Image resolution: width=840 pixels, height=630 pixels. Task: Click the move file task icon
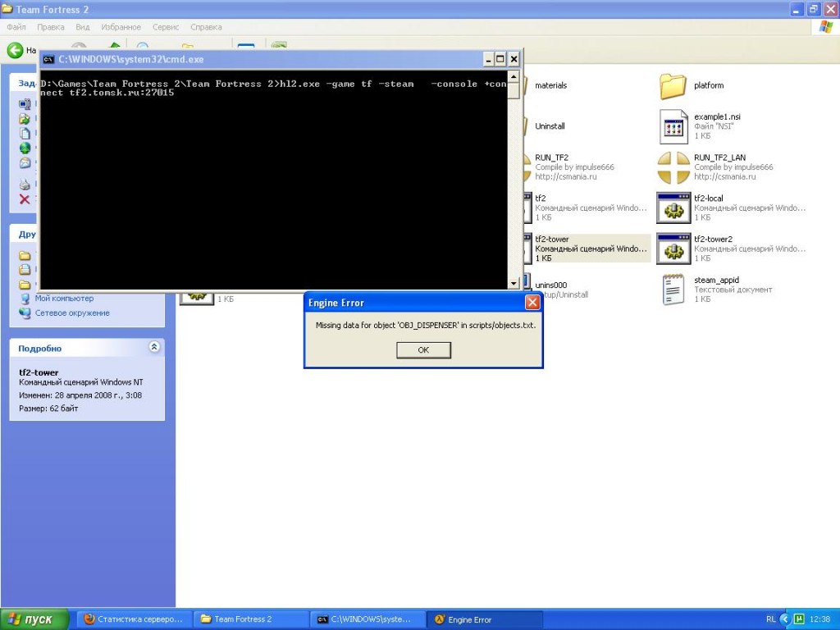[25, 118]
